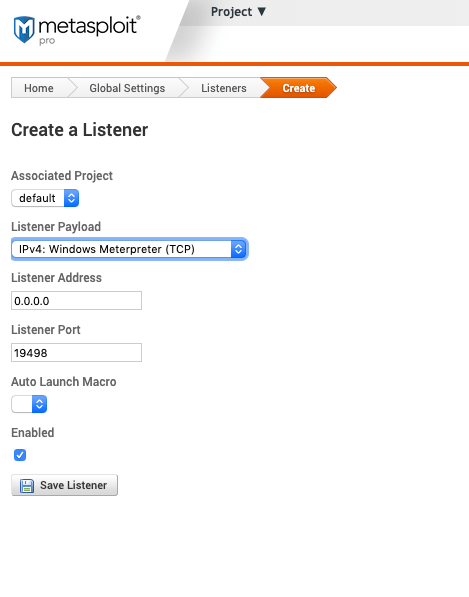Click the blue arrows on Auto Launch Macro
This screenshot has height=597, width=469.
39,404
